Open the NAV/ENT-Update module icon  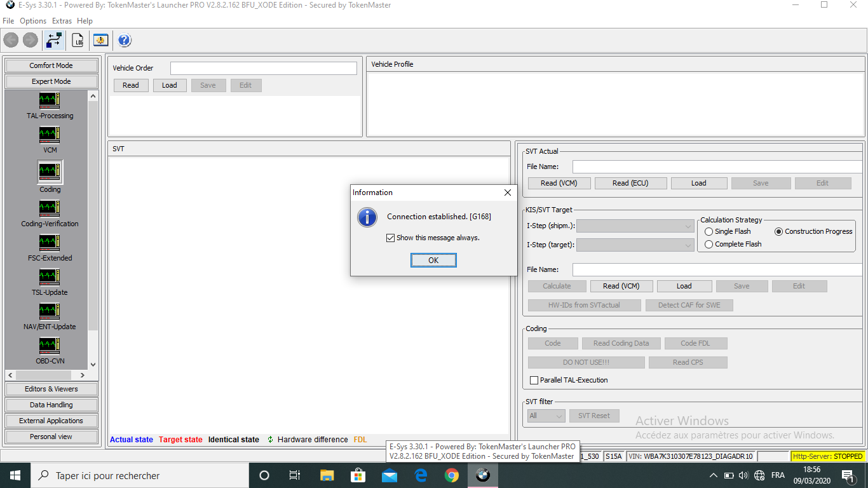pos(50,311)
